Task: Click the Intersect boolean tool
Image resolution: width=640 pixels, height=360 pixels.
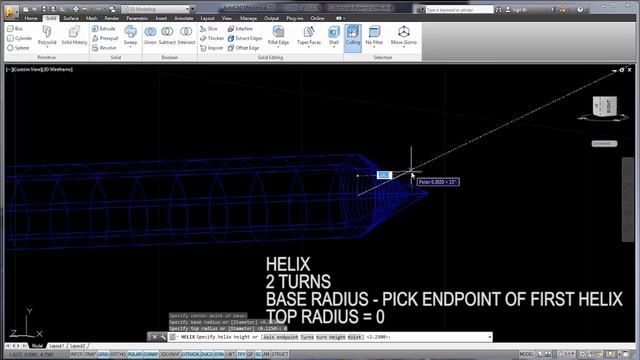Action: coord(186,34)
